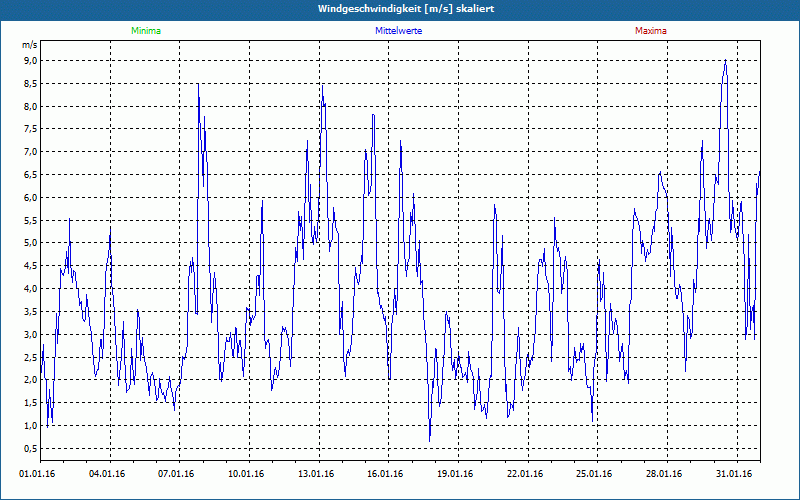Click the 6,0 y-axis label
800x500 pixels.
click(31, 198)
